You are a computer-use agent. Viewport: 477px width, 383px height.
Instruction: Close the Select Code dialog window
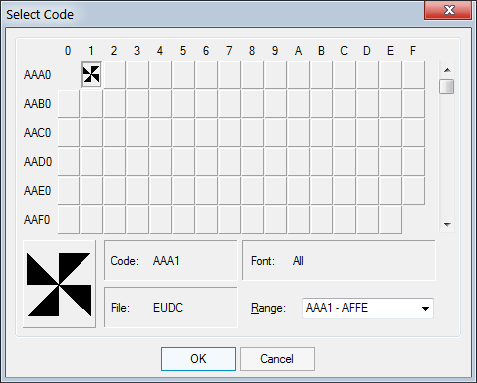(448, 10)
